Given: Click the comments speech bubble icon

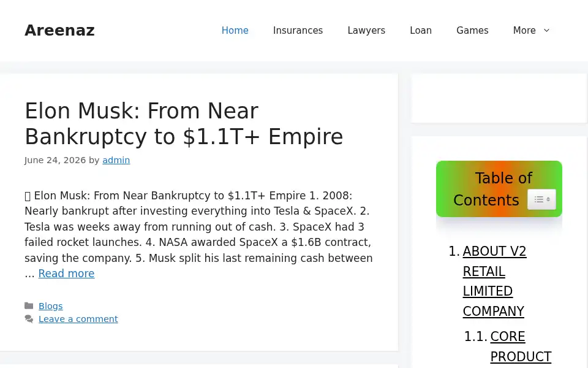Looking at the screenshot, I should pos(29,319).
